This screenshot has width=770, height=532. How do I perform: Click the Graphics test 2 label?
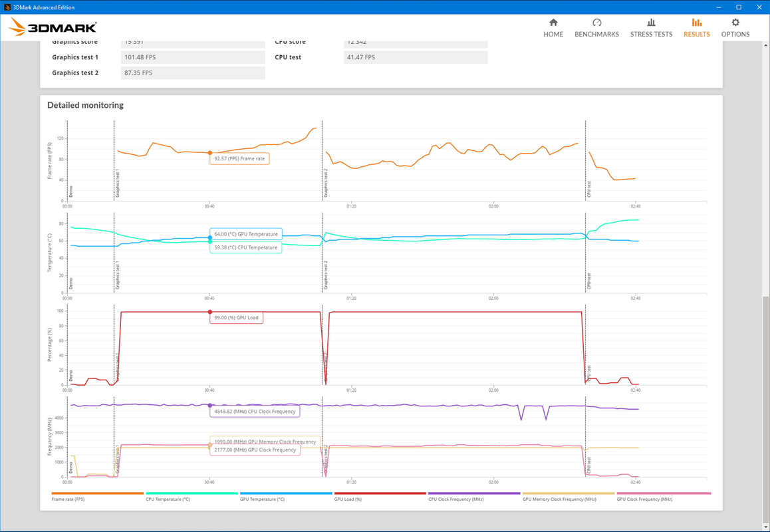75,73
